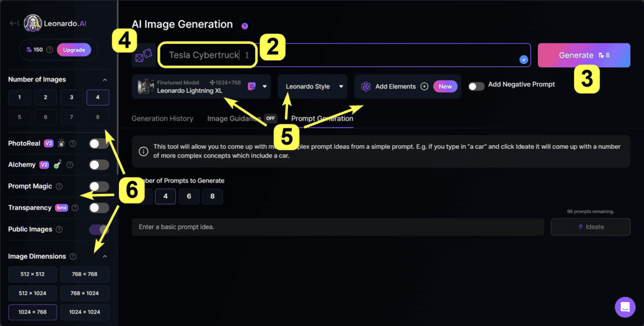Click the Prompt Magic help icon
Viewport: 644px width, 326px height.
pos(59,186)
